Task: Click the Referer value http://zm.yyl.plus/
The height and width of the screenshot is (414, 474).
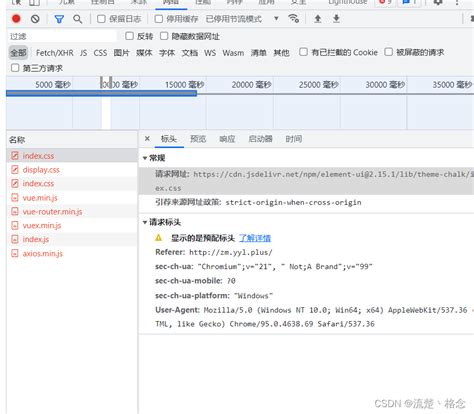Action: click(x=231, y=252)
